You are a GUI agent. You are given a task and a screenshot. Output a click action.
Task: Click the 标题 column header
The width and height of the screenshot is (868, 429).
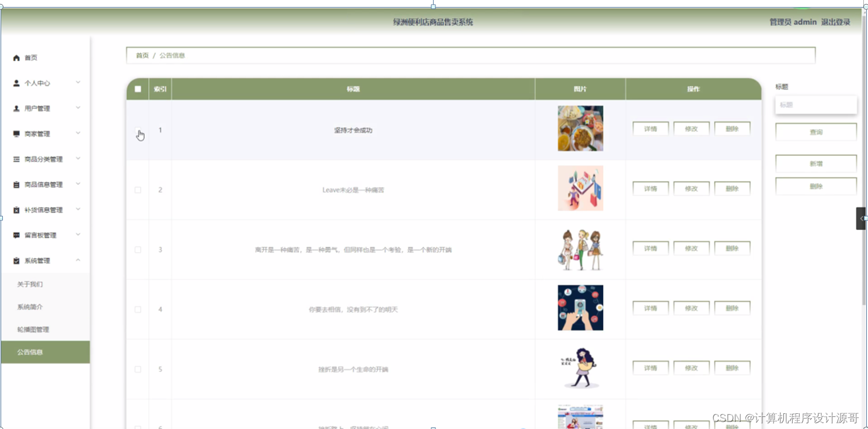(x=353, y=89)
